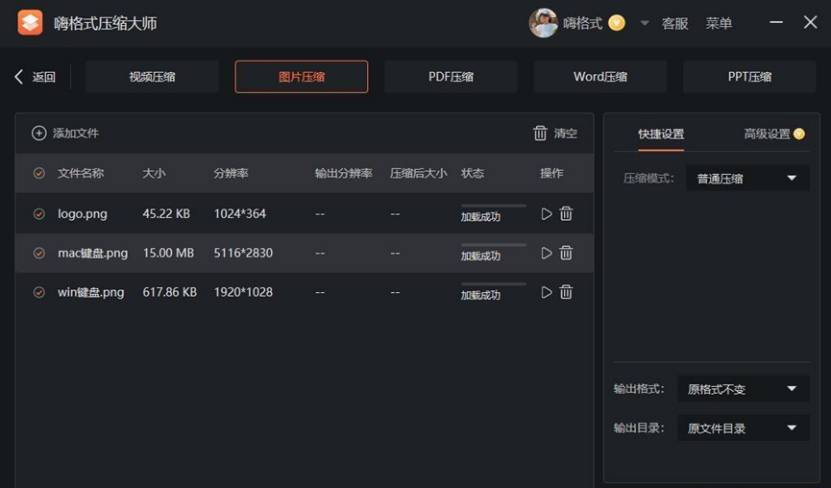Toggle the select-all checkbox in header
Image resolution: width=831 pixels, height=488 pixels.
pos(39,173)
